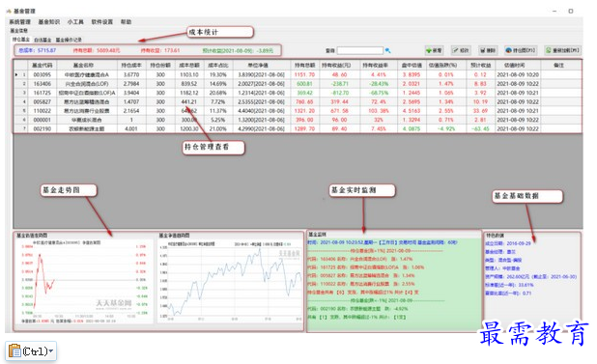Open the 系统管理 menu
Viewport: 597px width, 364px height.
[19, 22]
